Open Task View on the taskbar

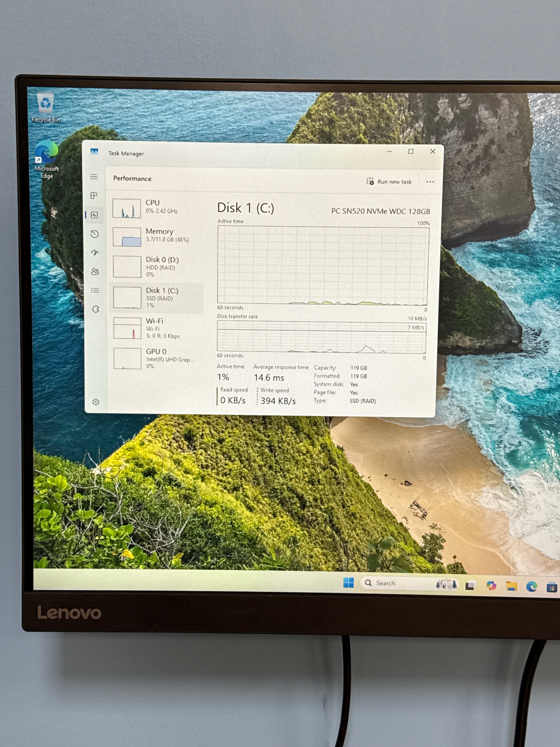[470, 585]
